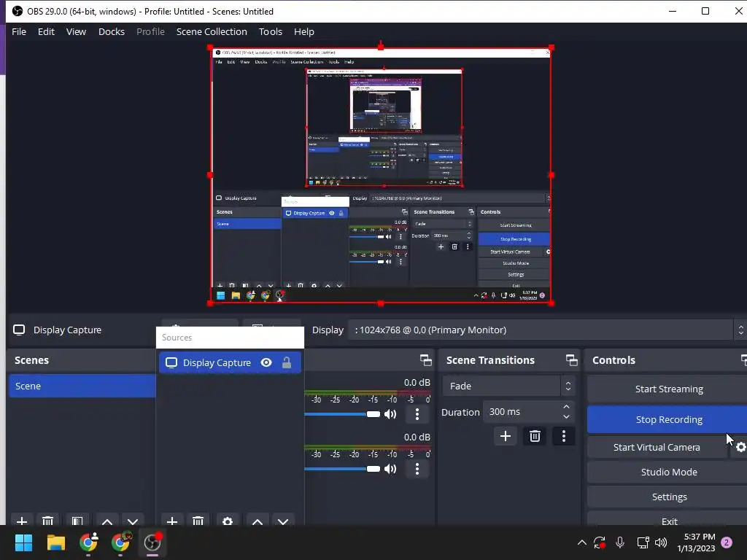Open the Scene Collection menu
The width and height of the screenshot is (747, 560).
(x=212, y=32)
